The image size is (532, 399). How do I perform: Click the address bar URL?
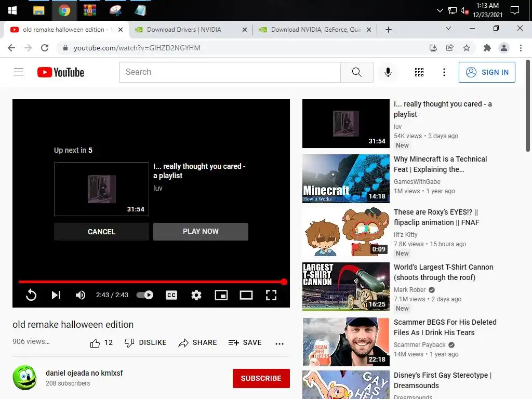point(137,48)
